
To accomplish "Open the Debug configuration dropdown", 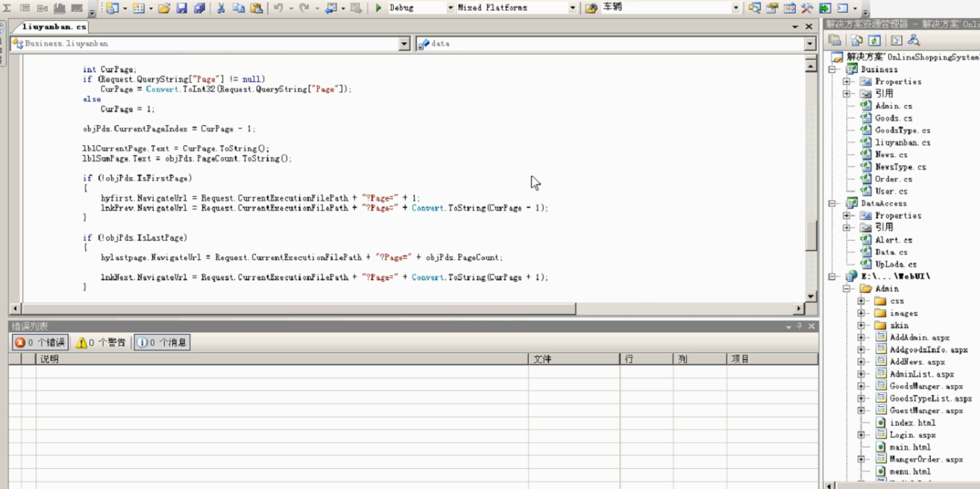I will (x=450, y=8).
